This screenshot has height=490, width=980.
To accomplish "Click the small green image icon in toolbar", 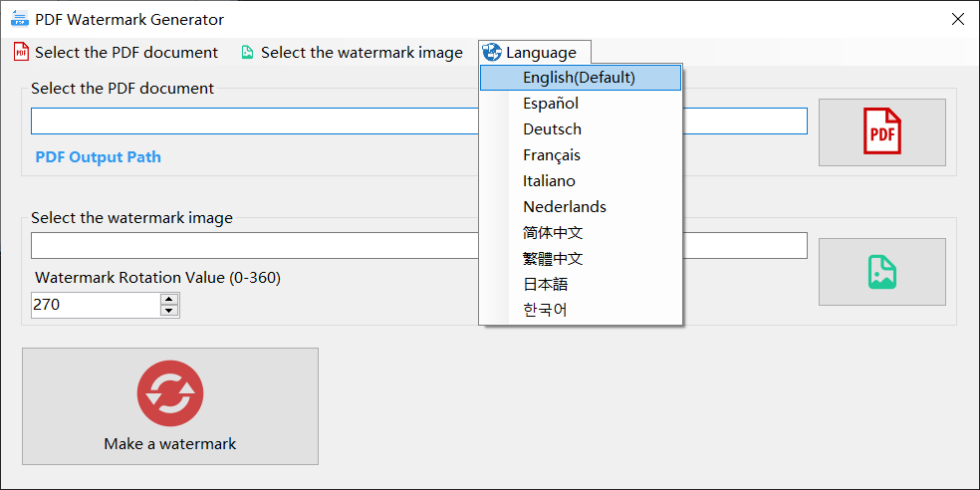I will click(x=248, y=53).
